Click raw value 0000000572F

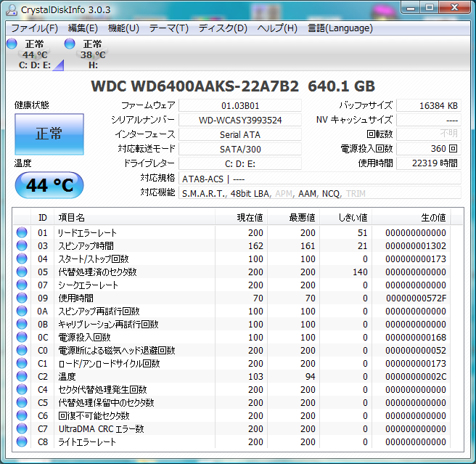pos(416,298)
